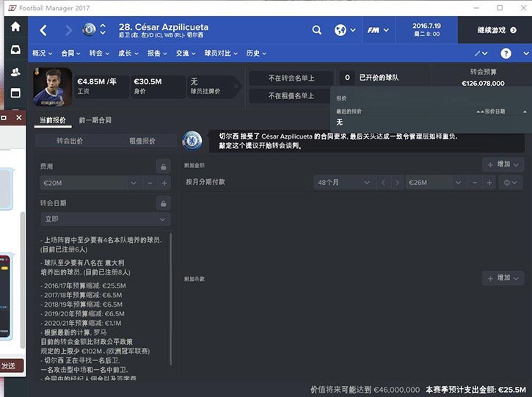Open the remove options icon on instalment row

[x=510, y=183]
